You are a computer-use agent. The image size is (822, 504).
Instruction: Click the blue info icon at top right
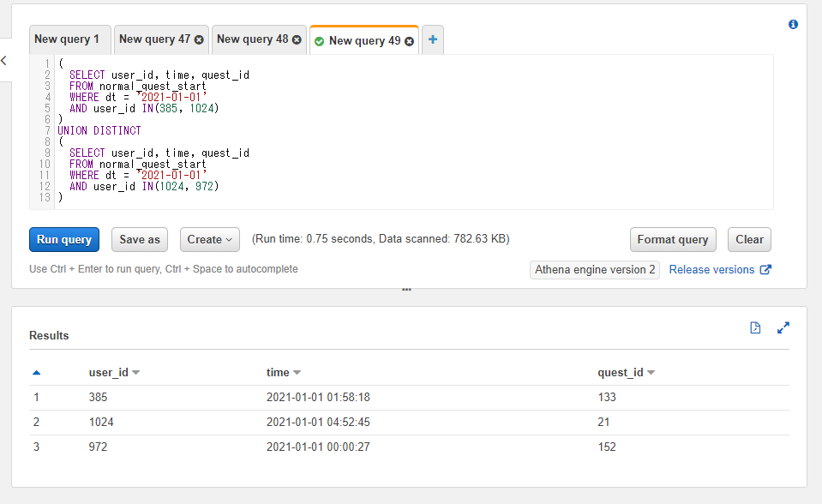[x=793, y=24]
